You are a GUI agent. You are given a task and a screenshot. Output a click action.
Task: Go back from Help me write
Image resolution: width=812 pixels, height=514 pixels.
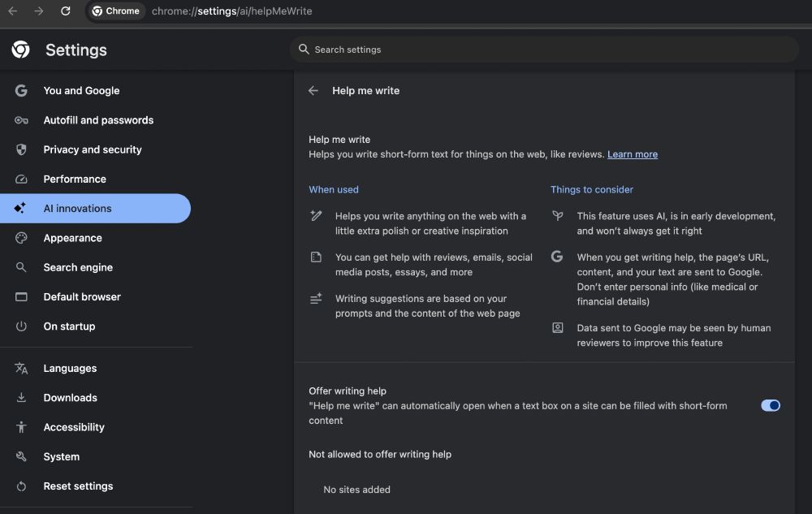[x=313, y=91]
